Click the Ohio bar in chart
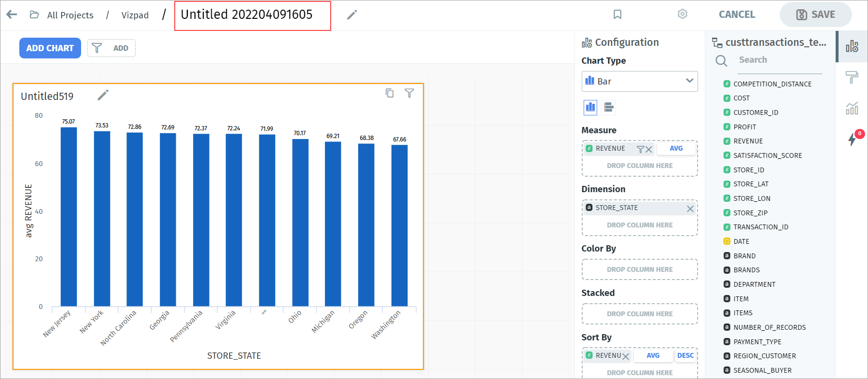Viewport: 868px width, 379px height. pos(300,223)
